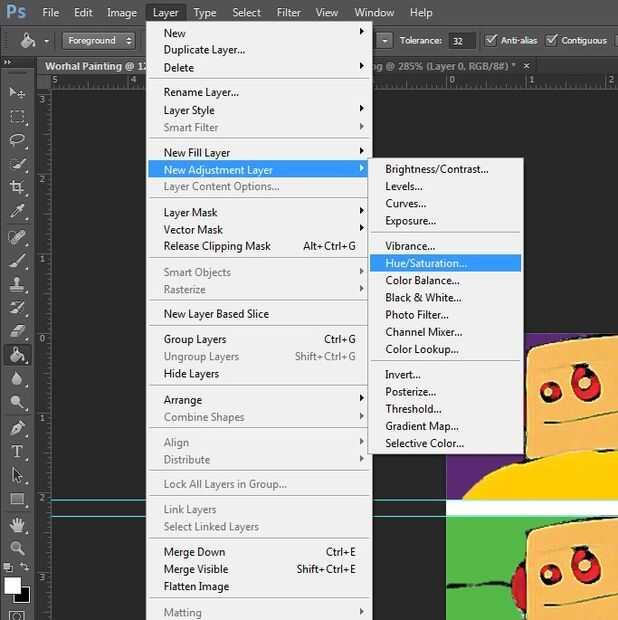
Task: Switch to the Worhal Painting document tab
Action: tap(93, 66)
